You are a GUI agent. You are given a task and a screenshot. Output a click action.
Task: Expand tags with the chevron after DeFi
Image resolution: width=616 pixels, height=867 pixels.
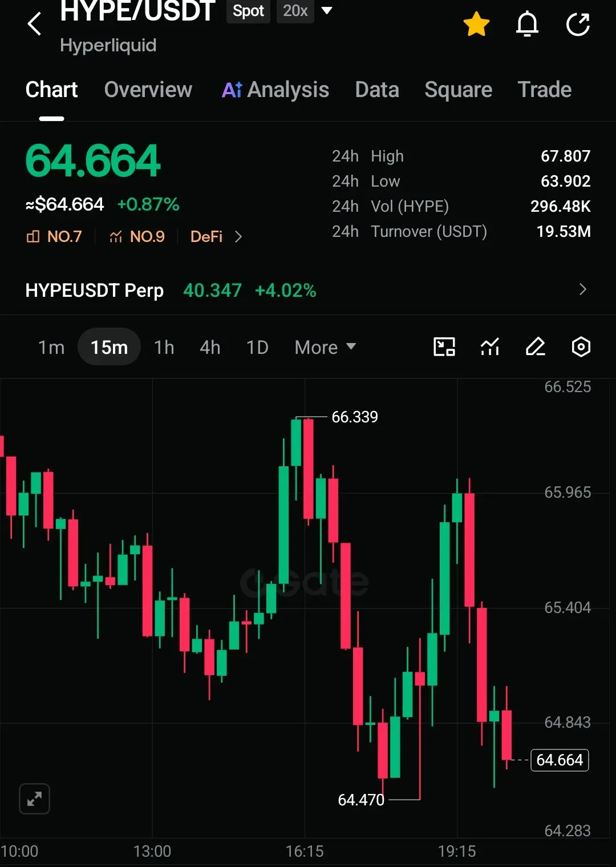[238, 236]
